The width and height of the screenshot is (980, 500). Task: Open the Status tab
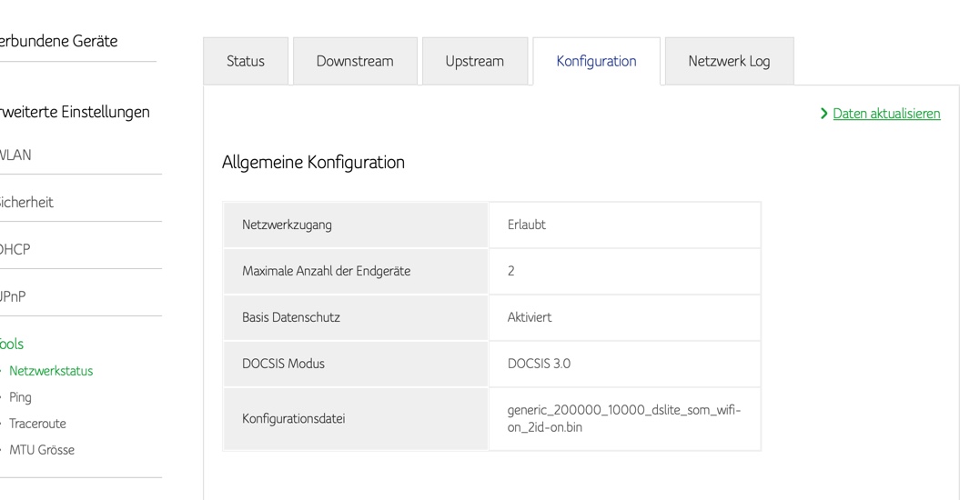tap(246, 61)
